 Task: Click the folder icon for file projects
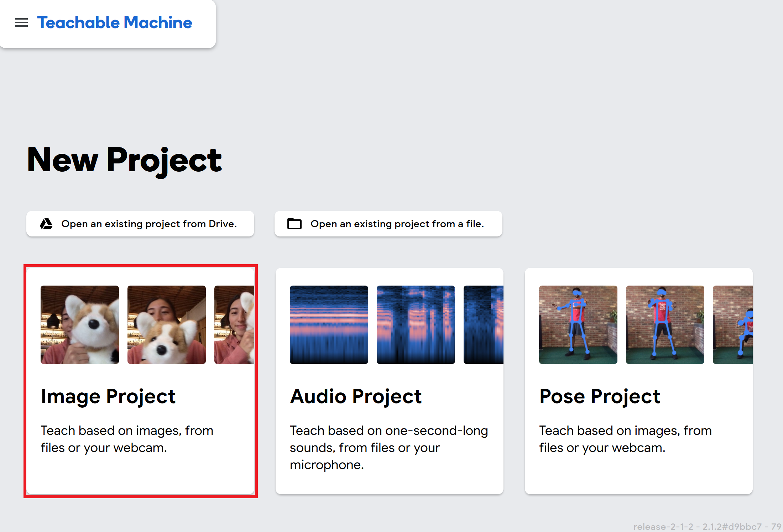[x=294, y=224]
